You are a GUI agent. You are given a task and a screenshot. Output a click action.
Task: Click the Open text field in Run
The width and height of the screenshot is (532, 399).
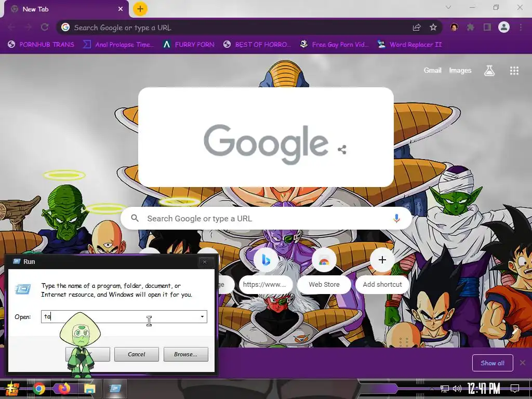[x=124, y=316]
